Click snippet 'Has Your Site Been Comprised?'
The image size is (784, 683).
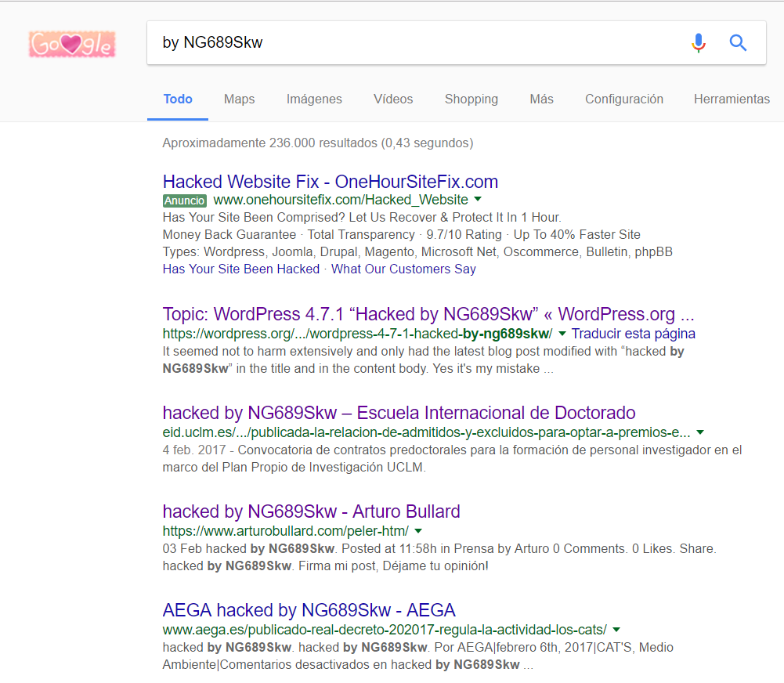click(254, 218)
